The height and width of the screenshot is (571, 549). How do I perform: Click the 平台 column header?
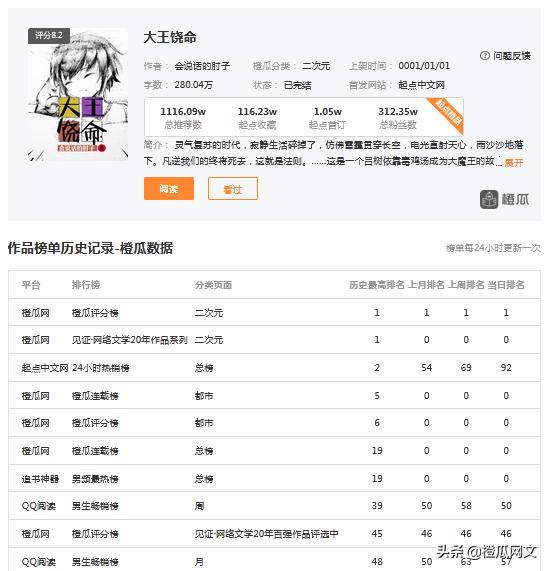pyautogui.click(x=31, y=285)
